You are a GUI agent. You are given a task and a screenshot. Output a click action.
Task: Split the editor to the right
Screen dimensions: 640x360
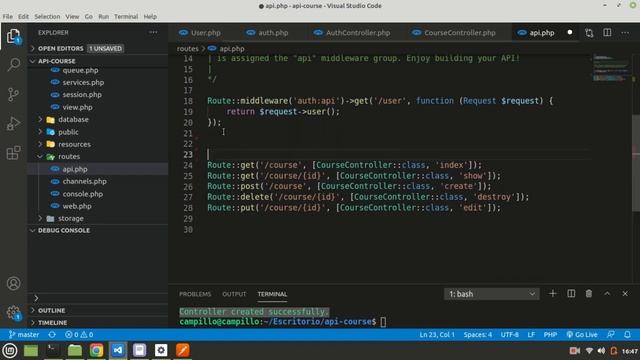(x=607, y=33)
